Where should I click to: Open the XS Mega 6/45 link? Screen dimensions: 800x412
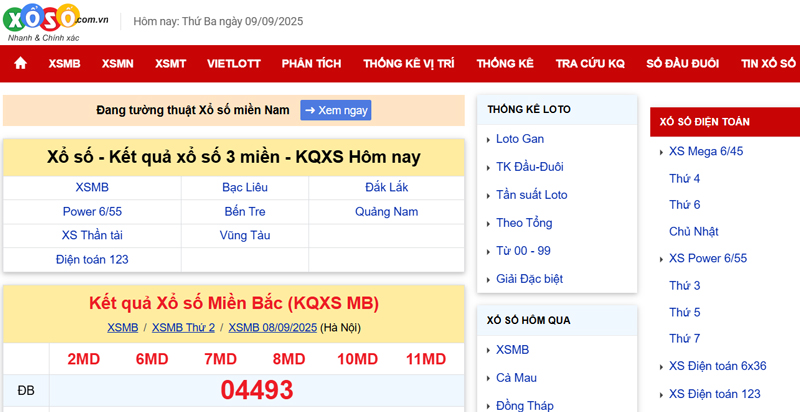(x=706, y=151)
